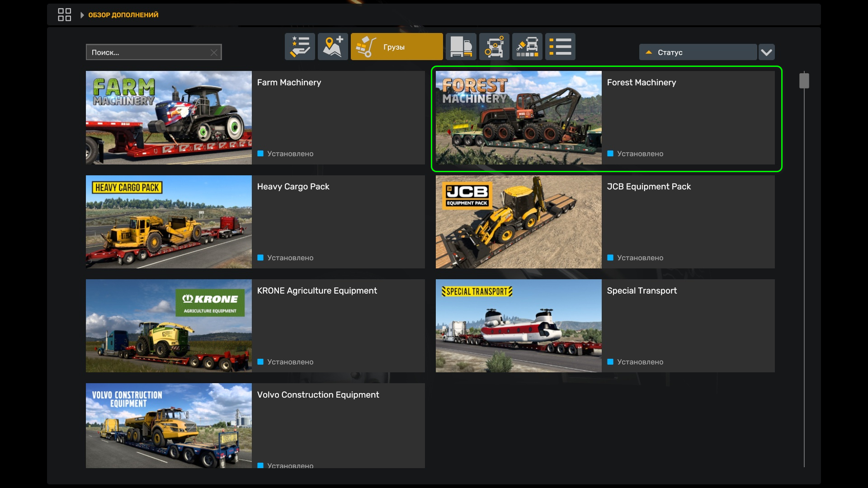Viewport: 868px width, 488px height.
Task: Expand the breadcrumb arrow beside grid icon
Action: pos(82,15)
